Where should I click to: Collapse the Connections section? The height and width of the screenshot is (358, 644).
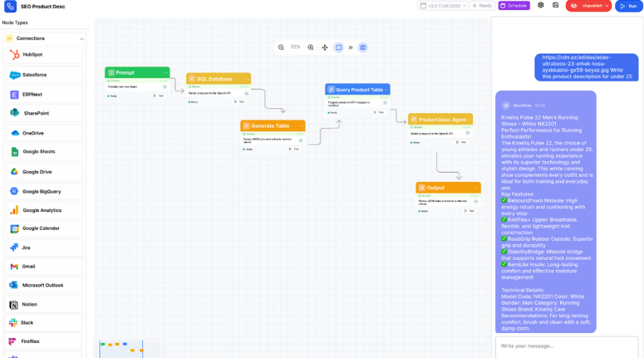tap(82, 39)
